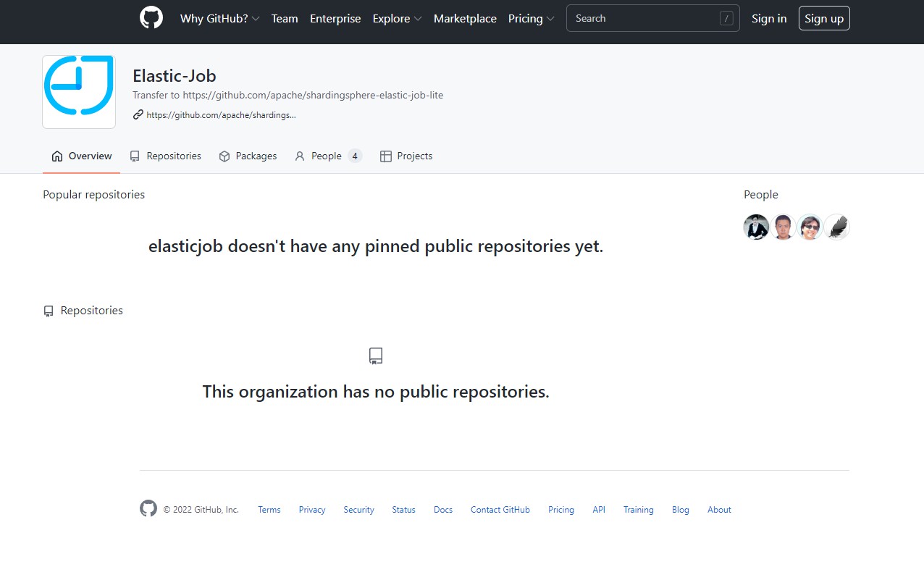The image size is (924, 567).
Task: Open the feather avatar in People section
Action: click(x=836, y=227)
